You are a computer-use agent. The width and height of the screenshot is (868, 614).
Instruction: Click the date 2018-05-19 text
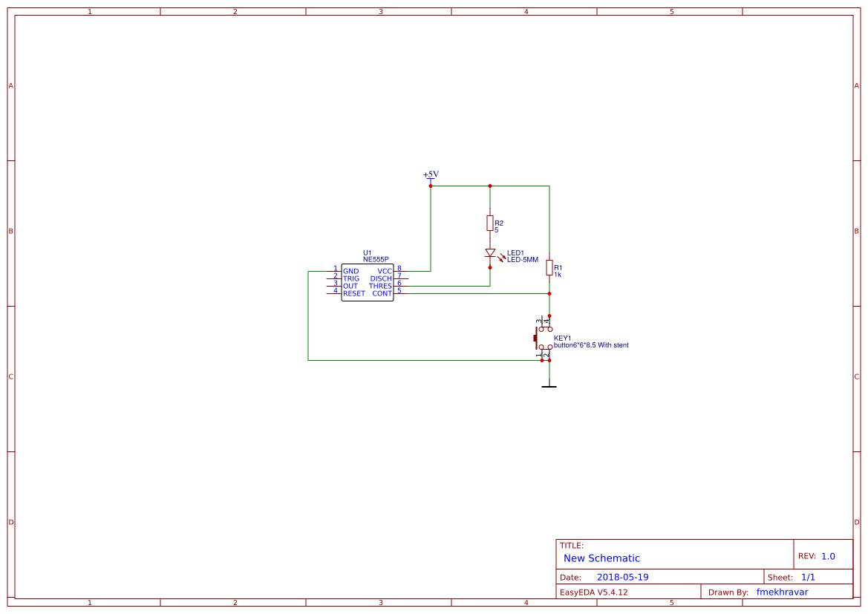coord(624,576)
